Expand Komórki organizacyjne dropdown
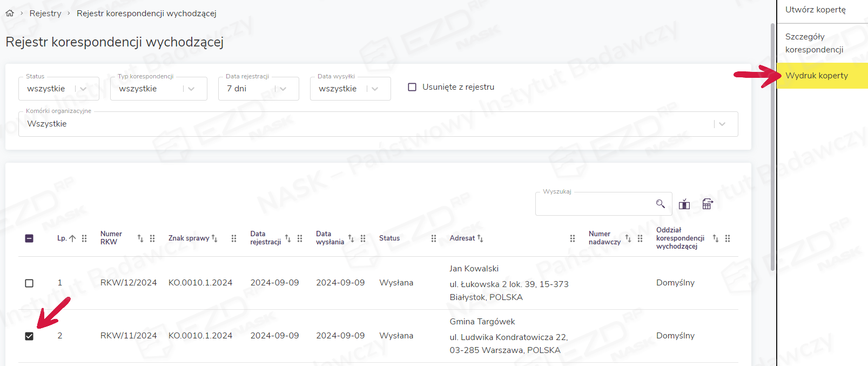The image size is (868, 366). click(722, 124)
